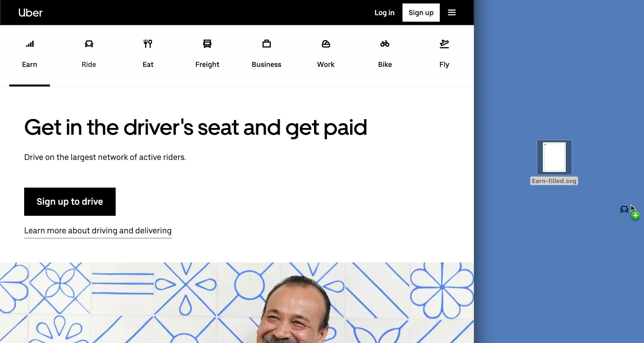Click the Sign up to drive button
The width and height of the screenshot is (644, 343).
[x=70, y=202]
